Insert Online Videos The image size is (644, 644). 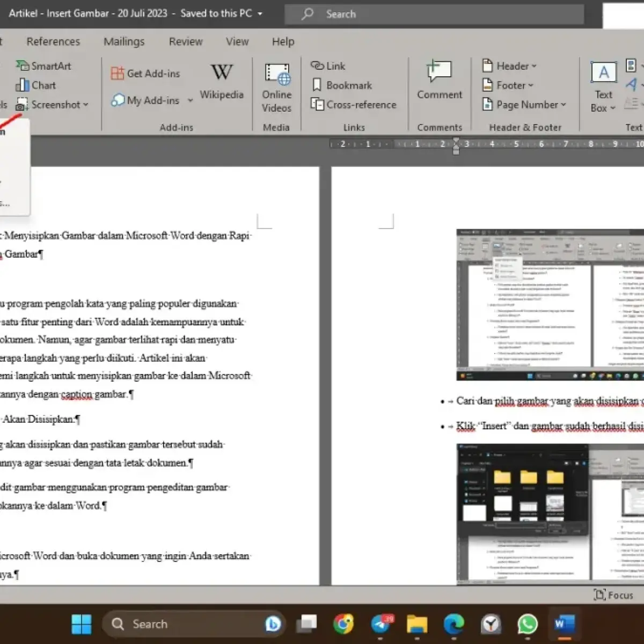point(277,87)
